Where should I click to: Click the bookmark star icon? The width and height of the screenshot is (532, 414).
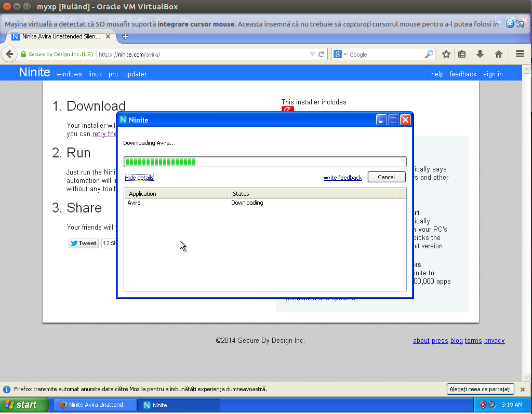coord(446,54)
